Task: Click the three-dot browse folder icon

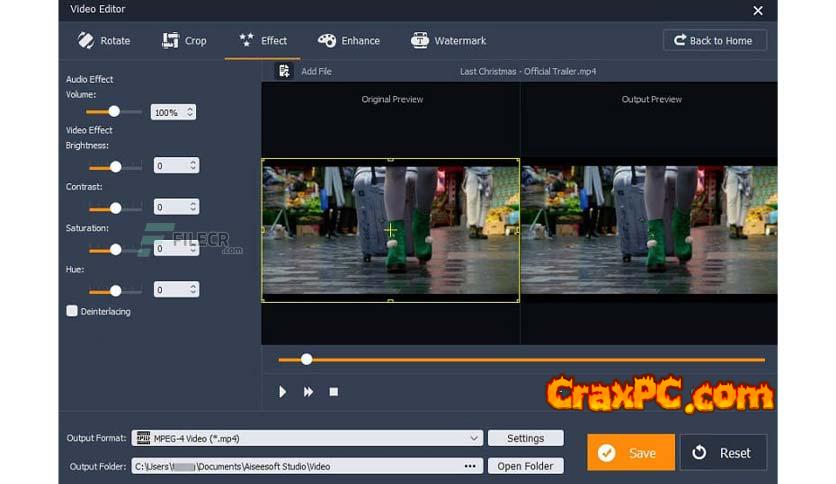Action: pyautogui.click(x=470, y=466)
